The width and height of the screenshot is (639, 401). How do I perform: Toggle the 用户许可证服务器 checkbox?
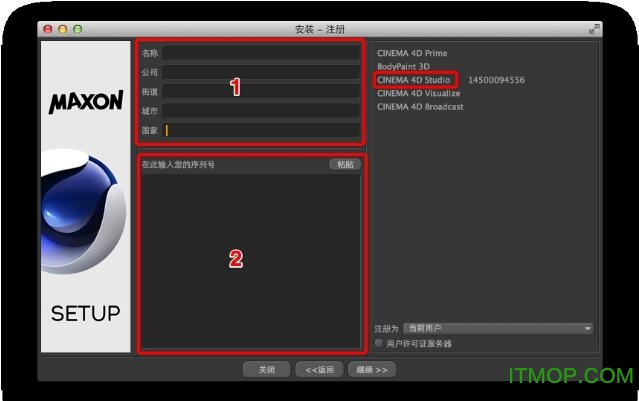pyautogui.click(x=379, y=343)
